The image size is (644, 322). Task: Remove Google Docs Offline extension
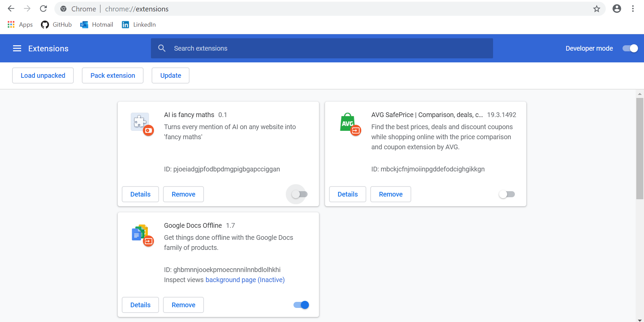pos(183,305)
